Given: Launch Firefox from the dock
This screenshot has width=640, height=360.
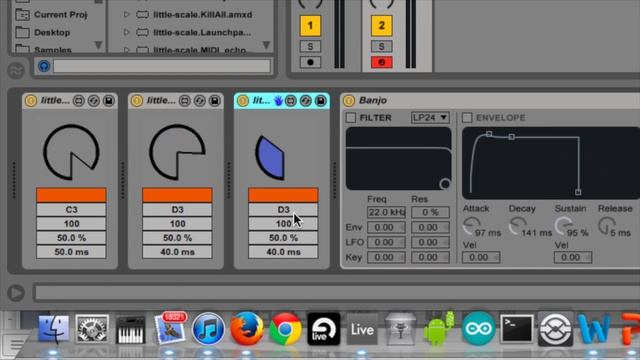Looking at the screenshot, I should coord(247,329).
